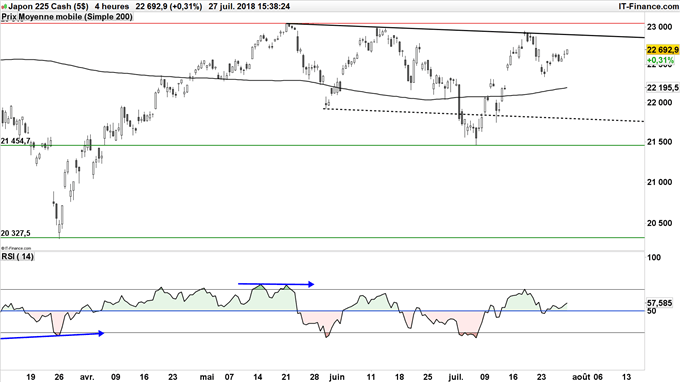Screen dimensions: 680x382
Task: Click the 23 000 price axis label
Action: (659, 27)
